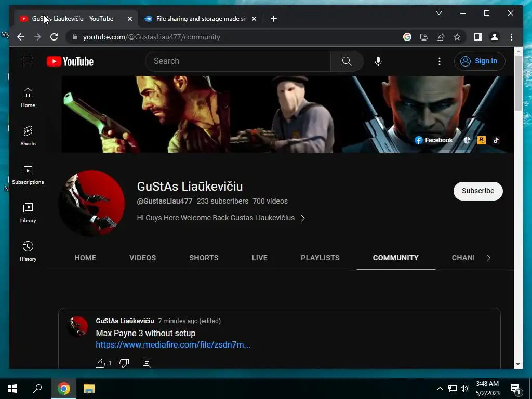Click the channel avatar image

(x=91, y=203)
